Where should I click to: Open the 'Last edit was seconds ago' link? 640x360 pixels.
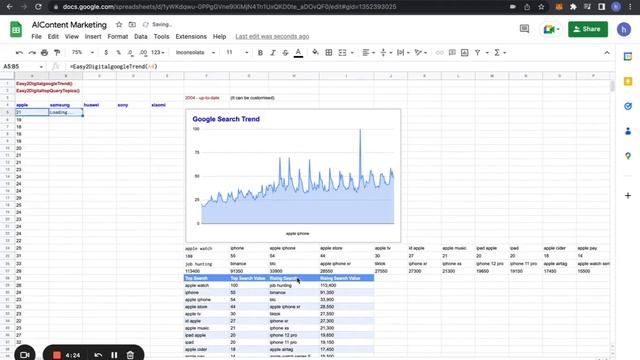pyautogui.click(x=272, y=36)
